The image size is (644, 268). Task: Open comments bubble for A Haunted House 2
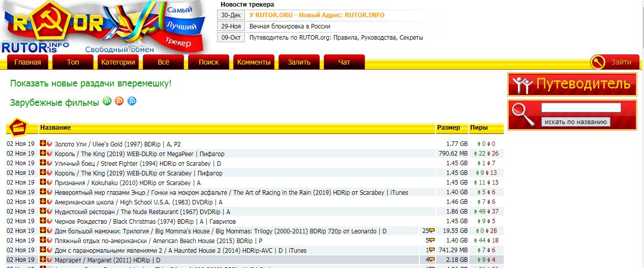point(432,251)
